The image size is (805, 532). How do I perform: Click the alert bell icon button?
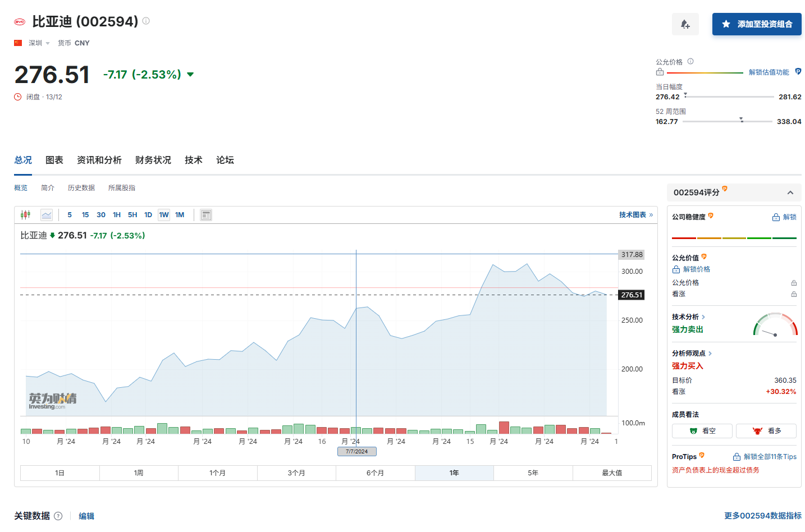(685, 24)
